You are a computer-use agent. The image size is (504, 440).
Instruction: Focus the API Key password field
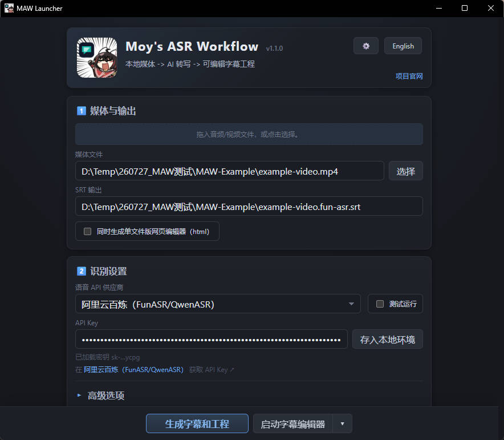[x=211, y=340]
